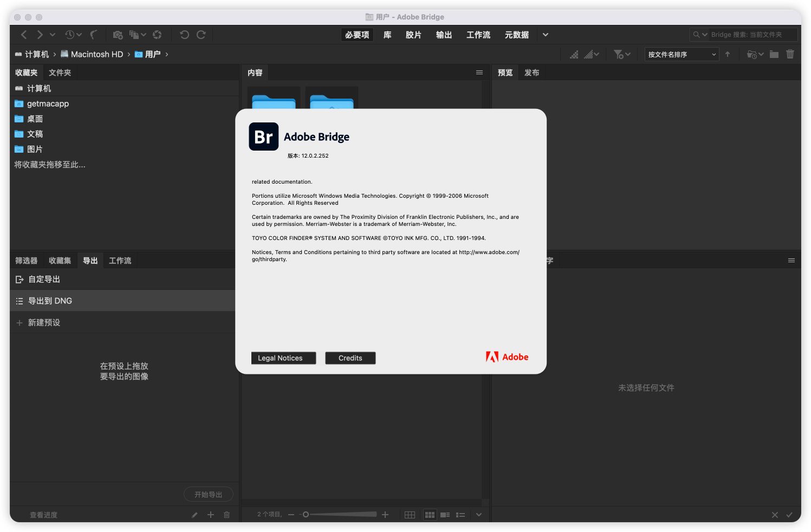Go forward with the right arrow
This screenshot has width=811, height=532.
click(x=40, y=35)
